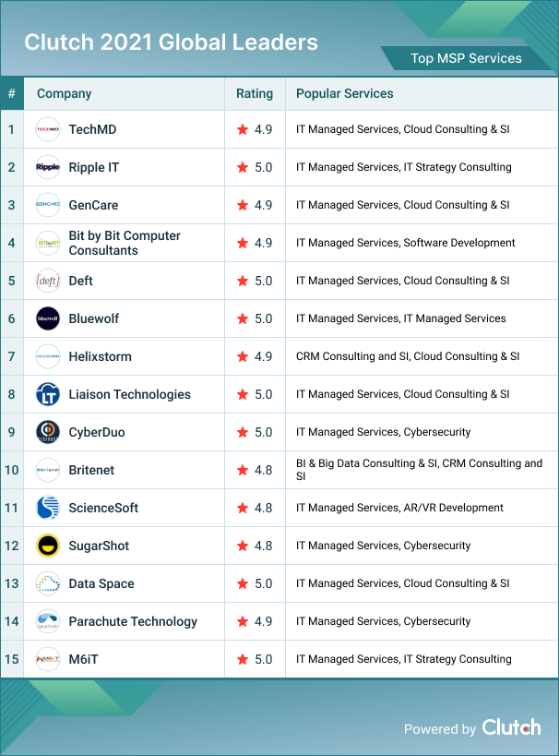Select the Liaison Technologies name
The image size is (559, 756).
(130, 394)
